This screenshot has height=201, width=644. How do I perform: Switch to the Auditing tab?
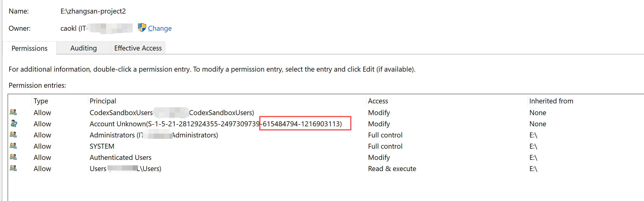pyautogui.click(x=83, y=48)
